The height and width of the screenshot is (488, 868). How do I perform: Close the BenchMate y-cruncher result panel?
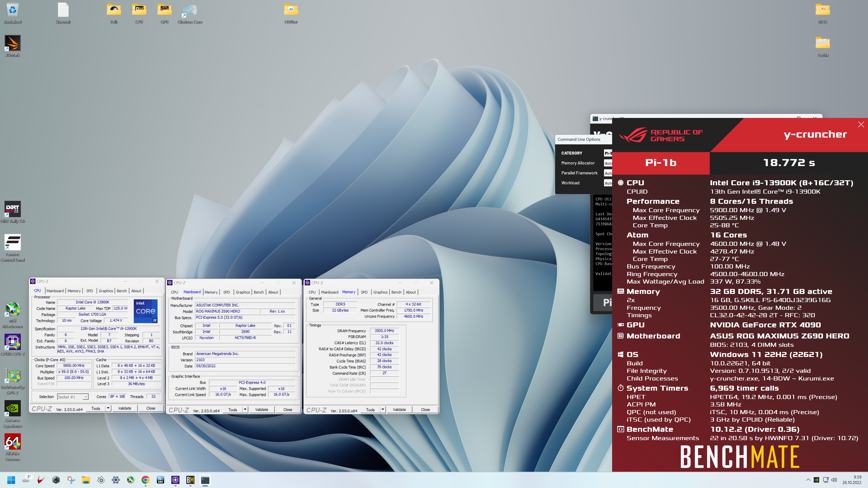[x=861, y=125]
